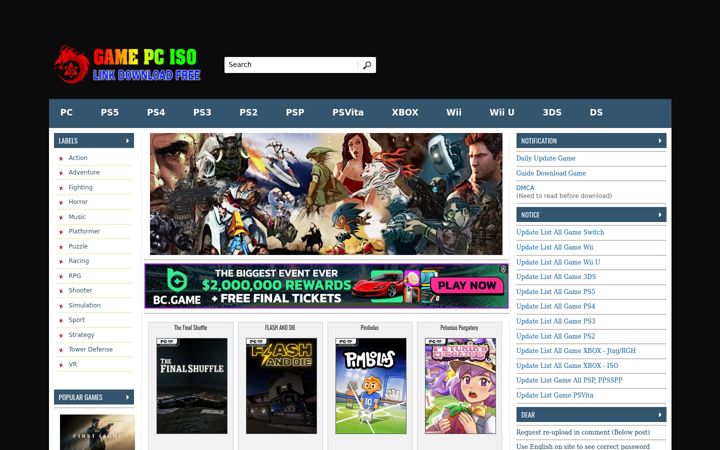
Task: Select the PSVita navigation item
Action: [x=348, y=112]
